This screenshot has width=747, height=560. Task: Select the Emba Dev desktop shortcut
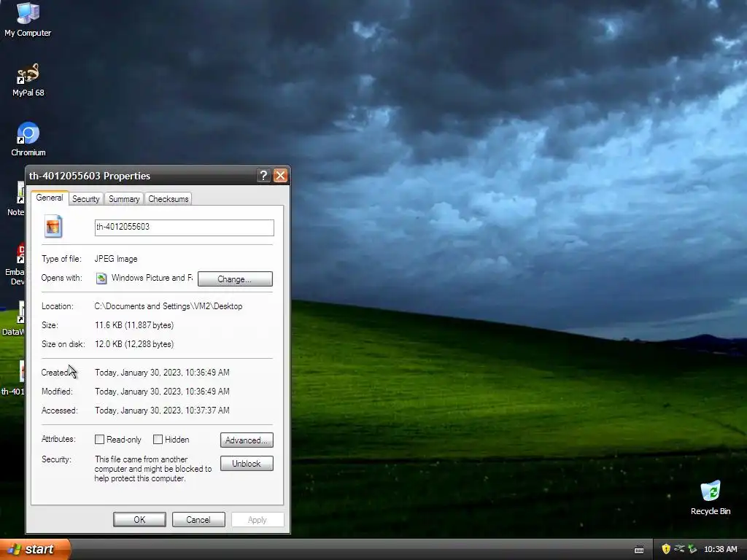coord(16,264)
